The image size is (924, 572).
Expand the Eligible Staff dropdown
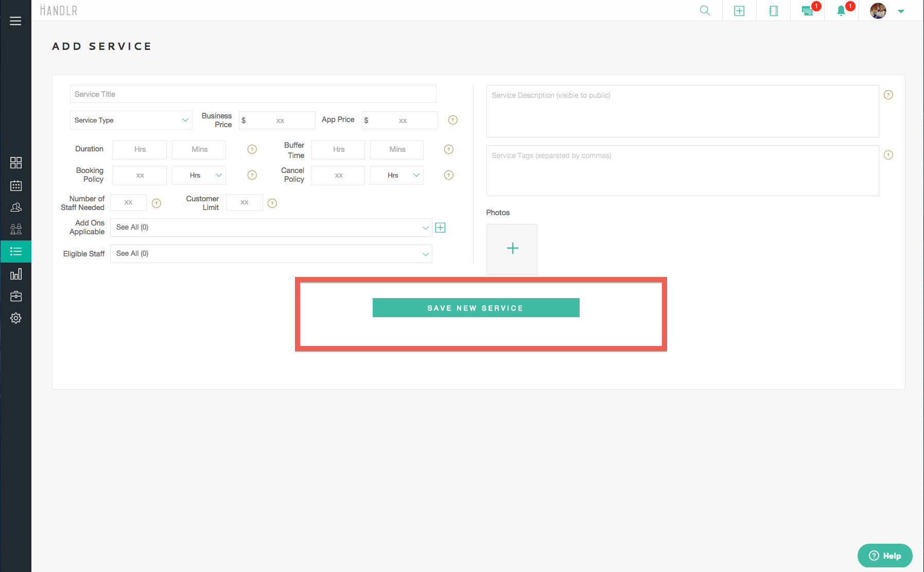click(x=271, y=254)
